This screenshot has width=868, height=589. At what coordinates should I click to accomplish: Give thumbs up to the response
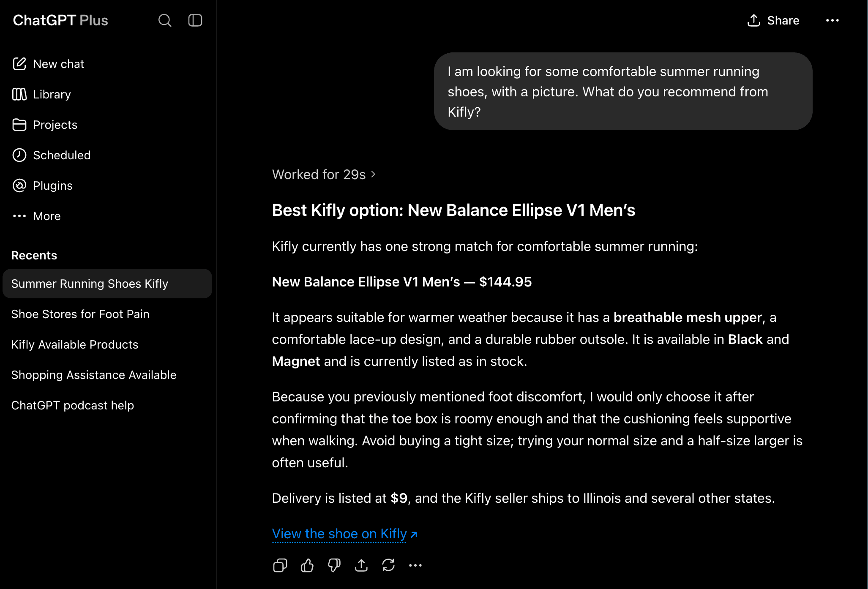point(307,565)
